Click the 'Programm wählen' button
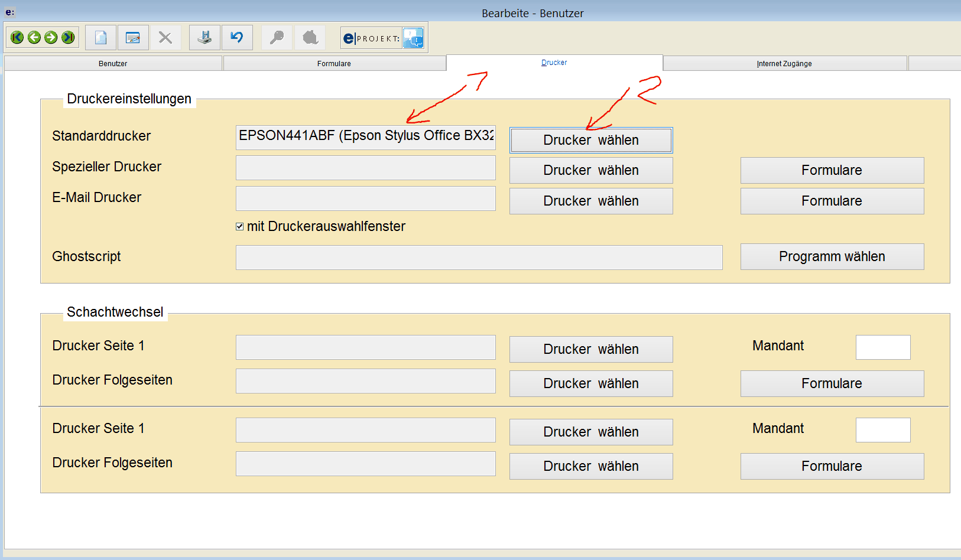The image size is (961, 560). click(x=832, y=256)
